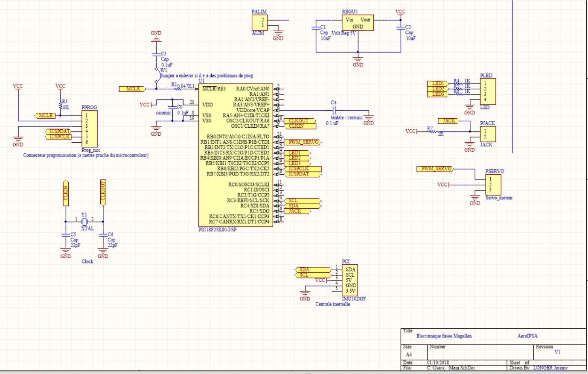588x374 pixels.
Task: Select the ICSPDAT port at pin RB7
Action: pos(302,174)
